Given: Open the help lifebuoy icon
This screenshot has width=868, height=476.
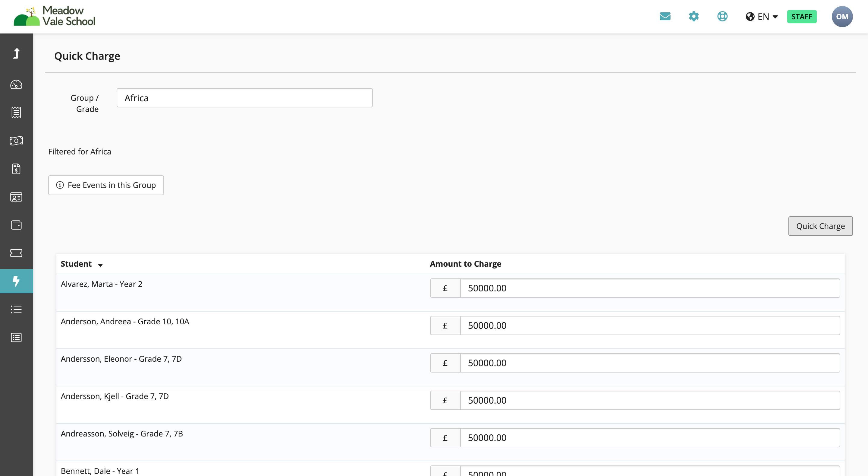Looking at the screenshot, I should (x=722, y=16).
